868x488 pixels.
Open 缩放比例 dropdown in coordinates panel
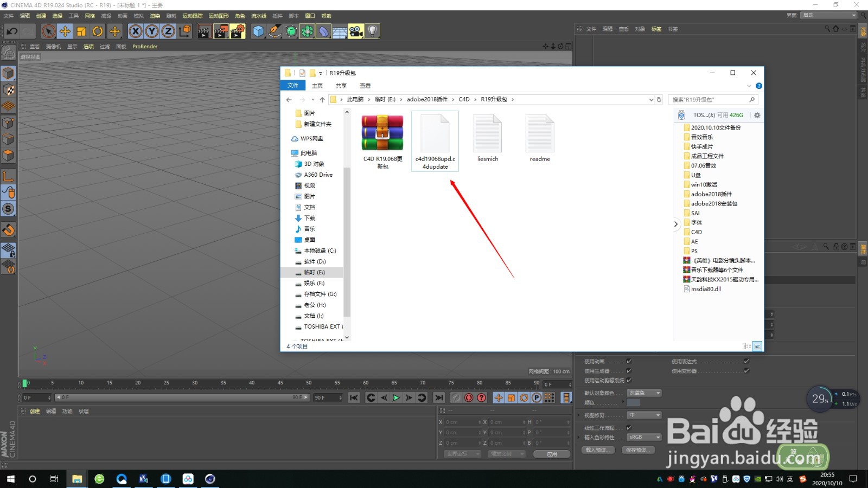pos(507,454)
